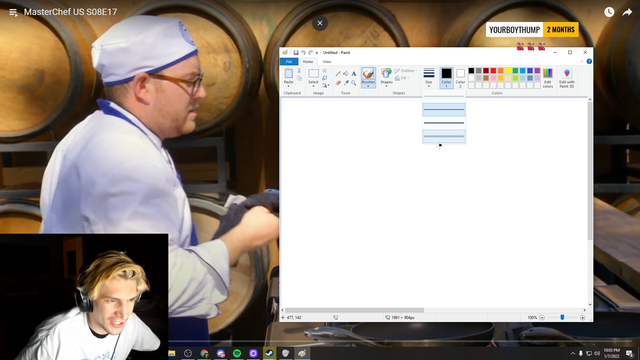This screenshot has height=360, width=640.
Task: Click Paint's horizontal scrollbar thumb
Action: pyautogui.click(x=354, y=310)
